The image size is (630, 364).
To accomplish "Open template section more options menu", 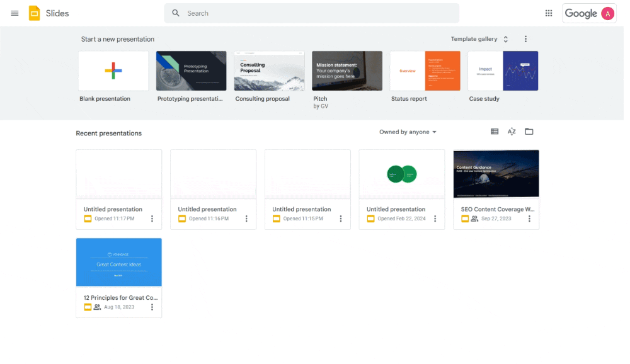I will click(525, 39).
